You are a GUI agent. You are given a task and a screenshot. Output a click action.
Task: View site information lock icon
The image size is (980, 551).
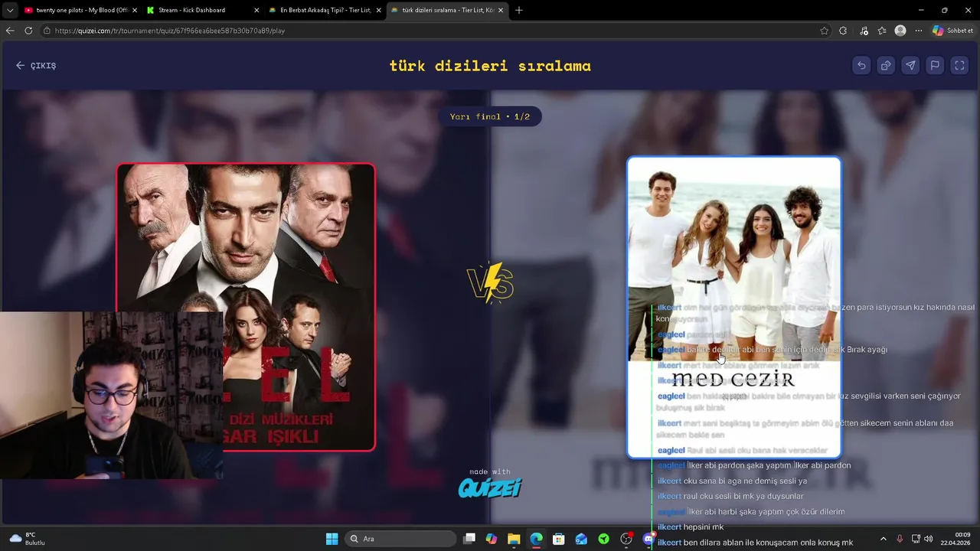(47, 31)
